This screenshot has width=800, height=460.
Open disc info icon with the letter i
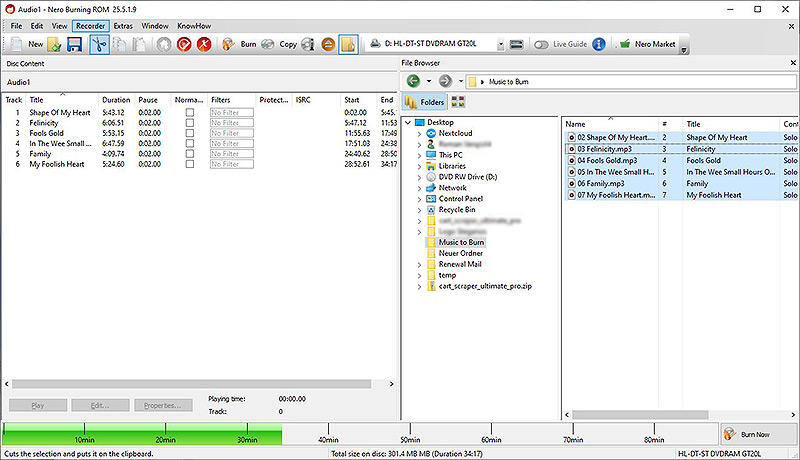(308, 44)
